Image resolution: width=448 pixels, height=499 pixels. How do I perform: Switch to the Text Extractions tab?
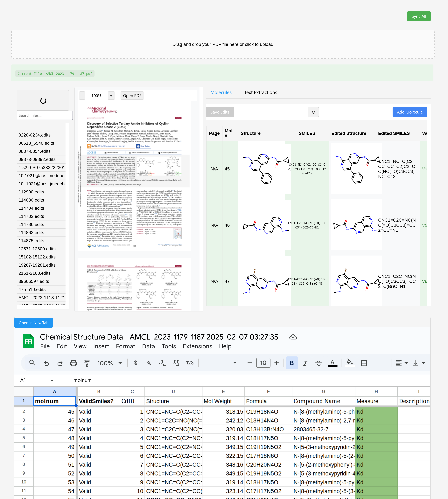tap(260, 92)
